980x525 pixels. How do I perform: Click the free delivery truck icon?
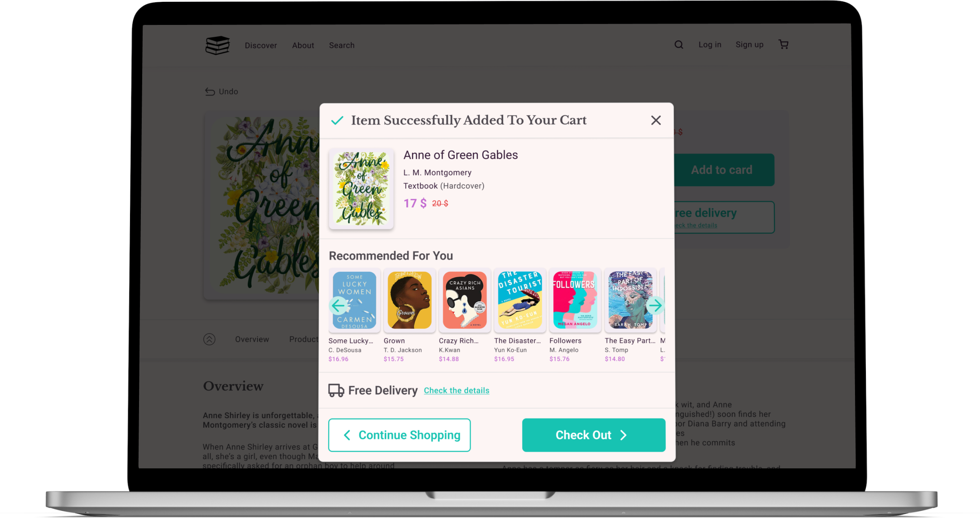pyautogui.click(x=336, y=390)
